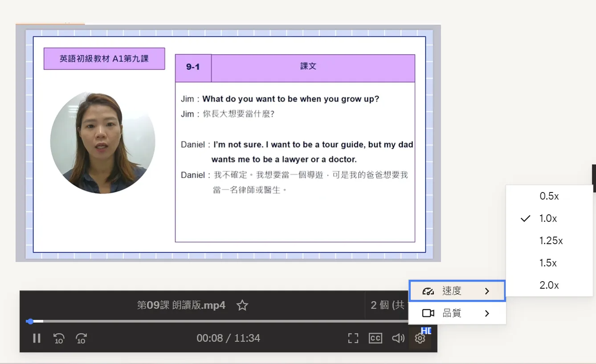This screenshot has height=364, width=596.
Task: Pause the video playback
Action: 37,339
